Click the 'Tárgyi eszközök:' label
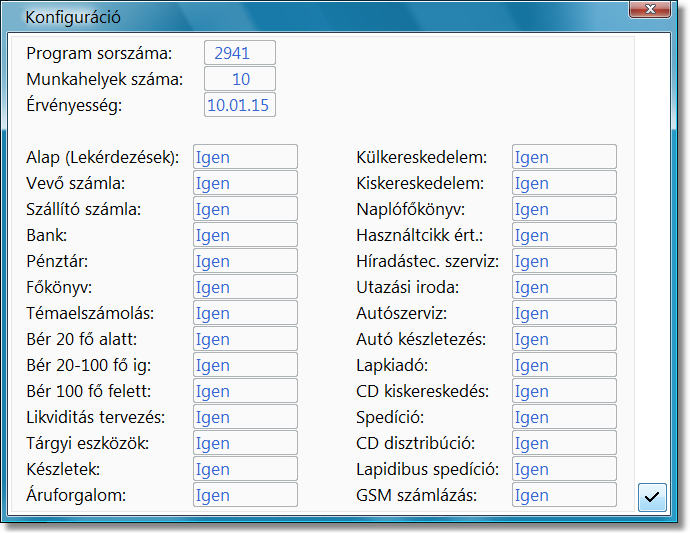Screen dimensions: 690x535 pyautogui.click(x=88, y=443)
